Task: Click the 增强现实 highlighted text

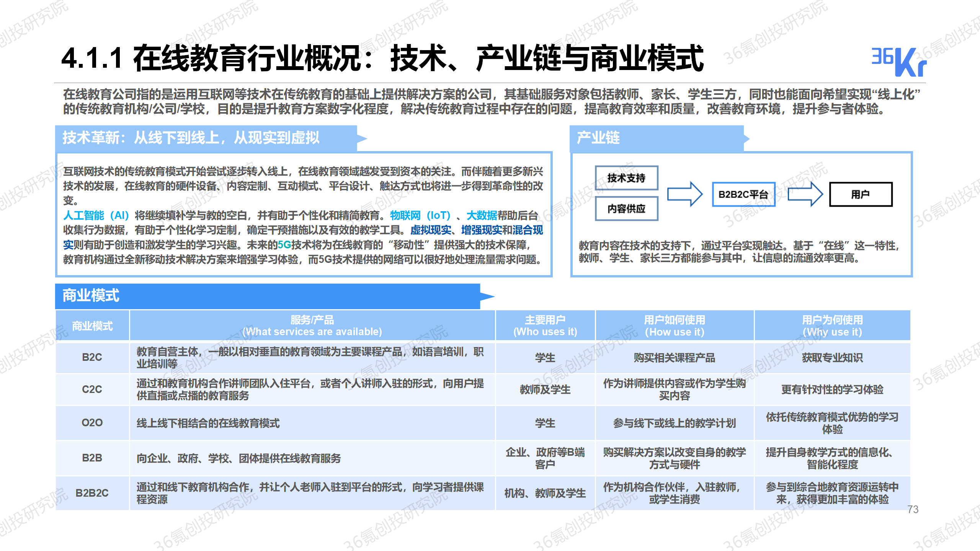Action: (482, 230)
